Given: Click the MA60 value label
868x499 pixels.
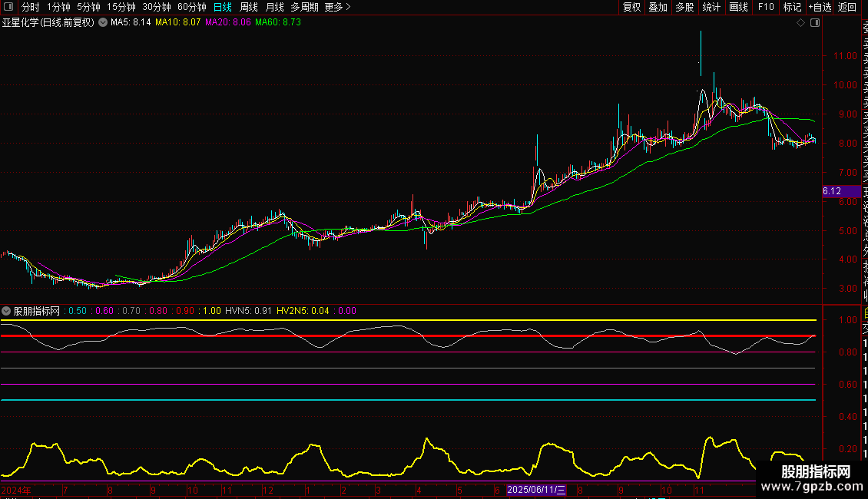Looking at the screenshot, I should tap(278, 23).
